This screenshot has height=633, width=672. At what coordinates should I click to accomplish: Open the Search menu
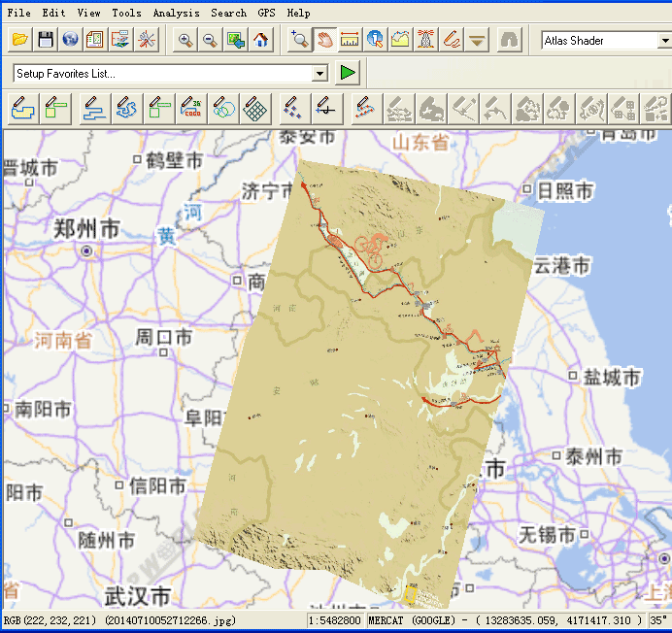point(228,13)
